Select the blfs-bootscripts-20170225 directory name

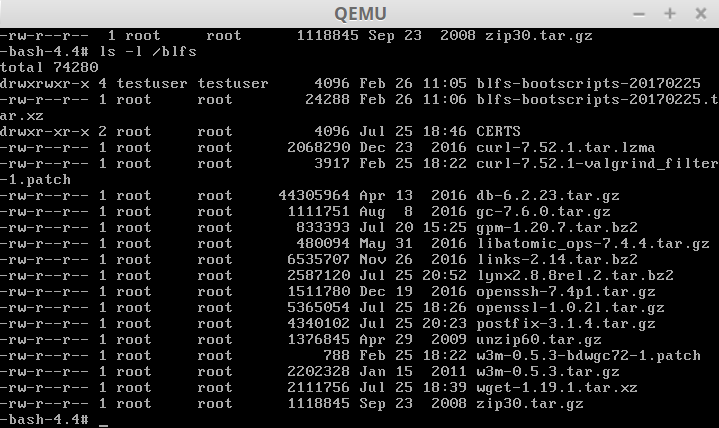tap(588, 83)
